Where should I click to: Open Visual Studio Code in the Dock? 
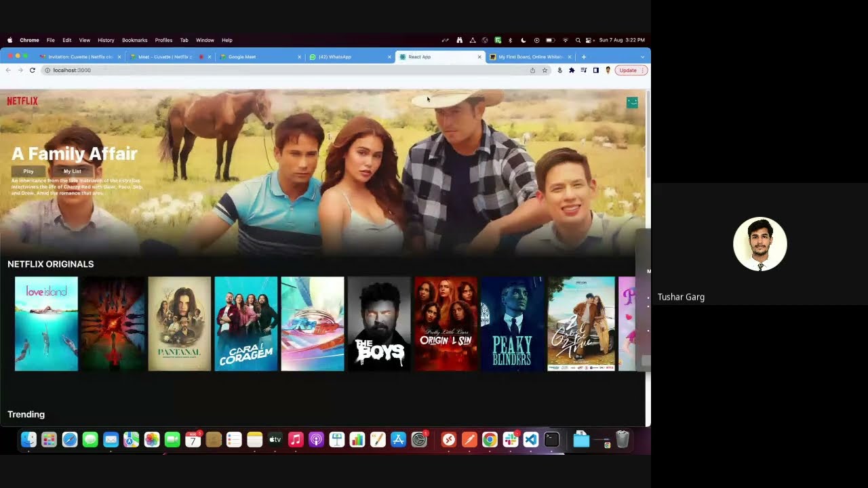pyautogui.click(x=531, y=440)
